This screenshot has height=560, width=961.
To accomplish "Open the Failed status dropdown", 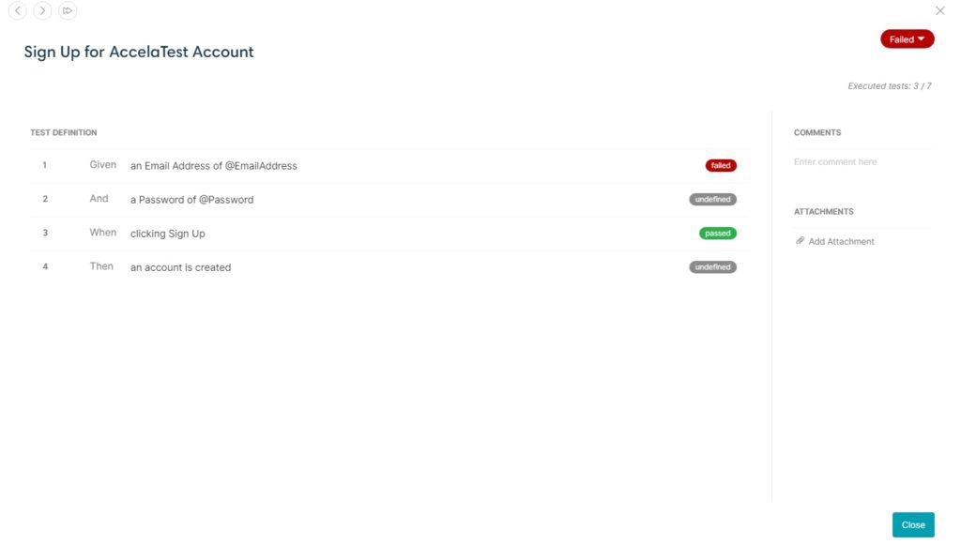I will point(908,39).
